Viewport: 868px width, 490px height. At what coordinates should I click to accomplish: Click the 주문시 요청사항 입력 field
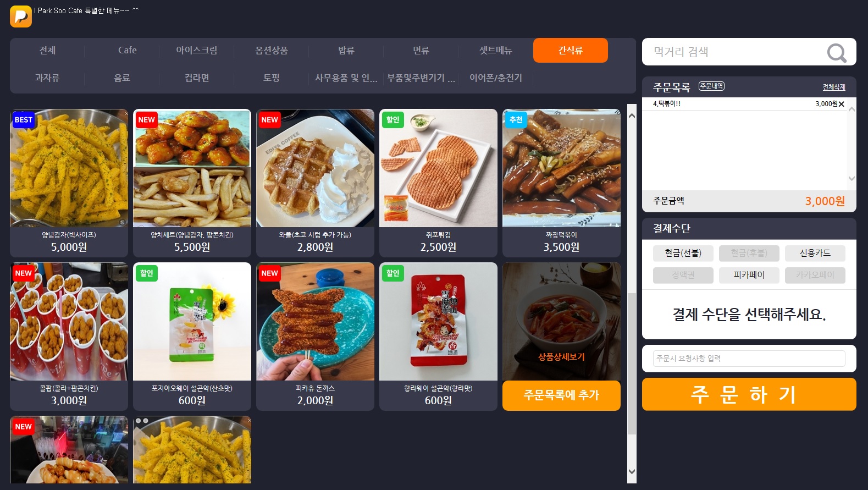click(x=749, y=359)
